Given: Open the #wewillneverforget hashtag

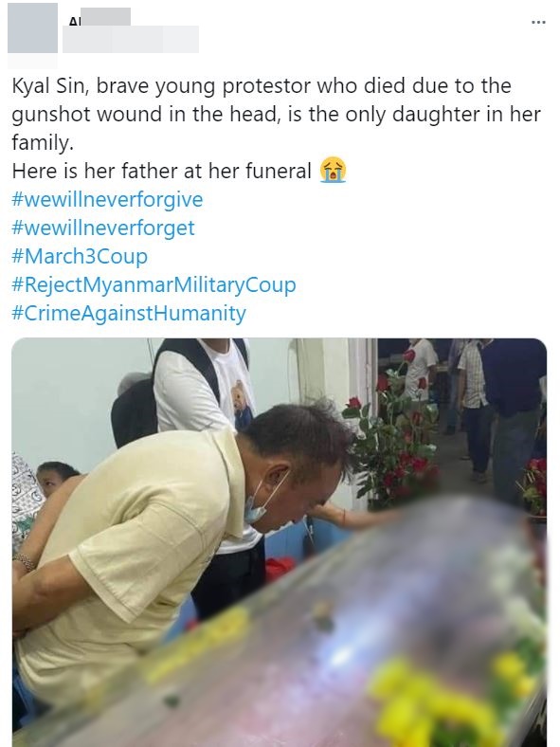Looking at the screenshot, I should [x=103, y=228].
